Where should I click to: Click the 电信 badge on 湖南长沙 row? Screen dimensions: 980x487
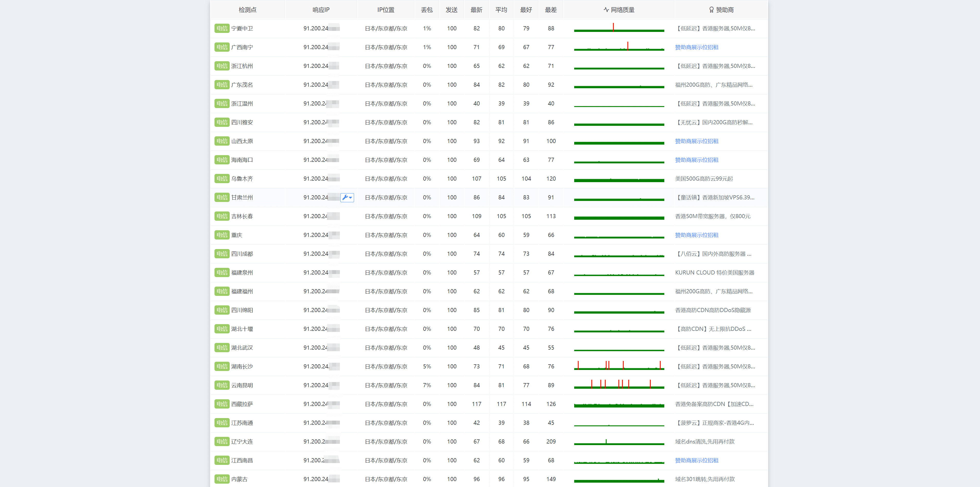point(222,367)
